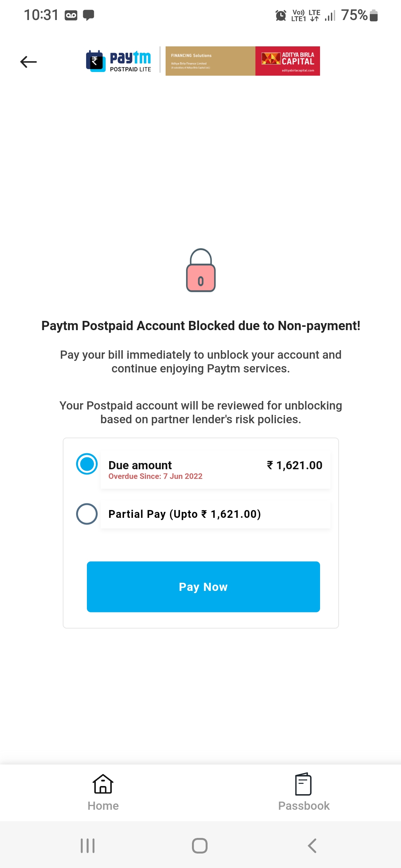Viewport: 401px width, 868px height.
Task: Tap the ₹ 1,621.00 due amount value
Action: coord(294,465)
